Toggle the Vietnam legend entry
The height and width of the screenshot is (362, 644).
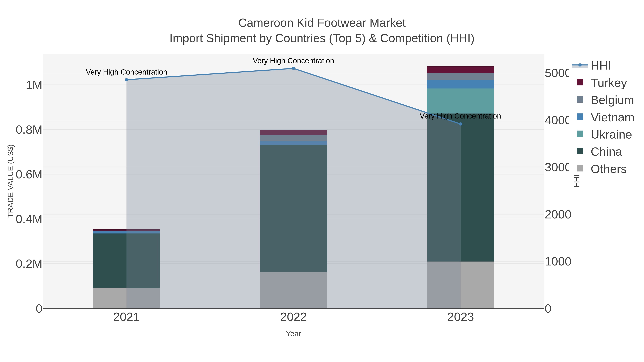point(605,117)
